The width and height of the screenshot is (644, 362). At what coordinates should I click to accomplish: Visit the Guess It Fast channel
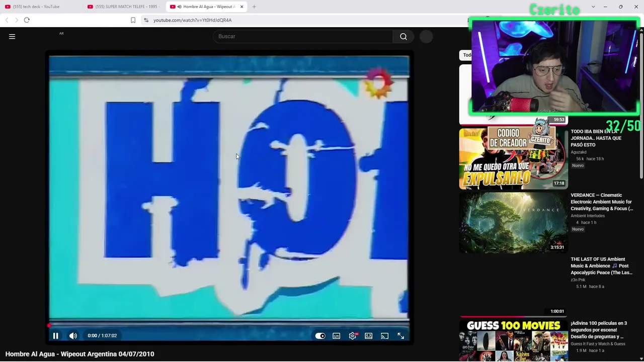click(x=598, y=344)
